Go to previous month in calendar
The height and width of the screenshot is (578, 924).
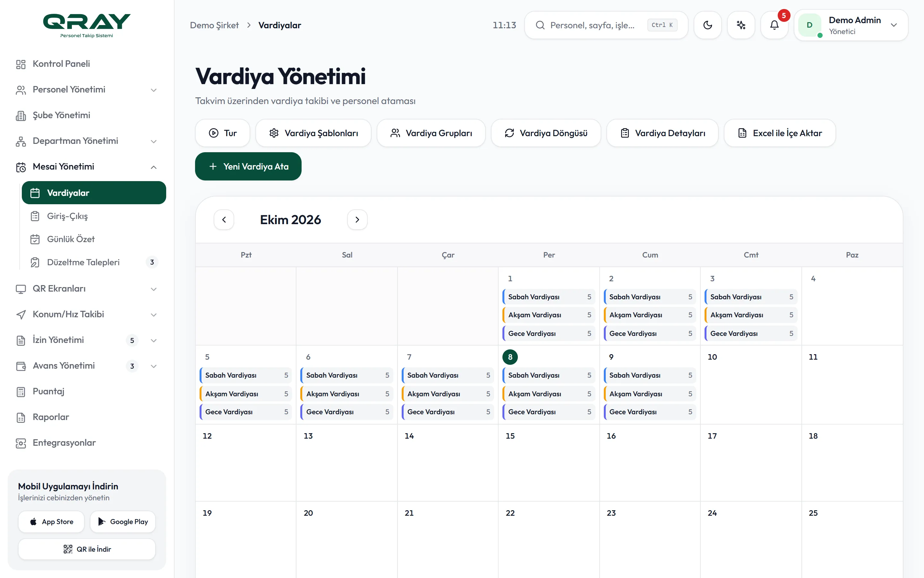click(x=224, y=220)
